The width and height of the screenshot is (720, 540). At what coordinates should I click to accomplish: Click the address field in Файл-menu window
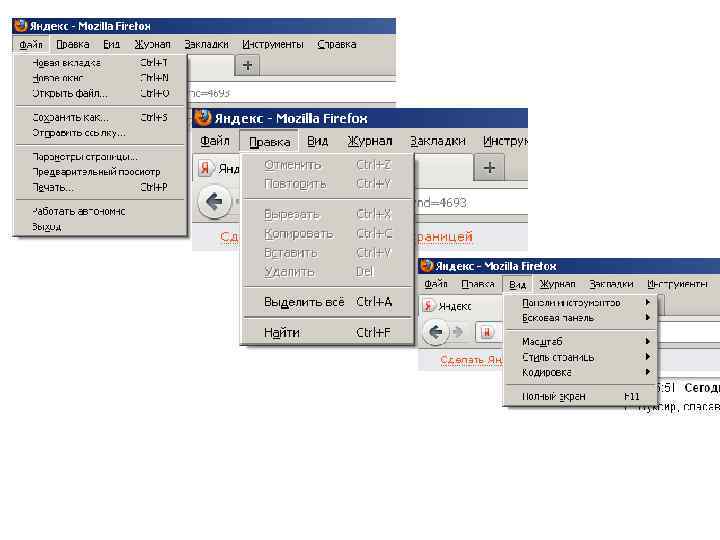(x=292, y=93)
